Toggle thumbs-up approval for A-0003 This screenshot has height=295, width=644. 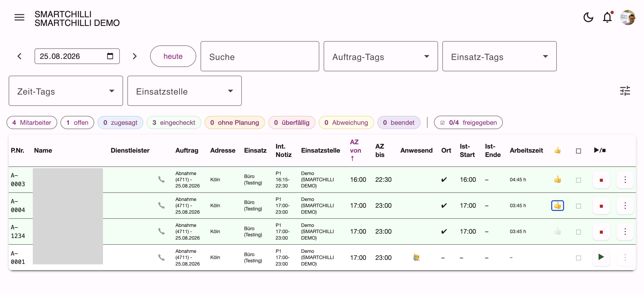coord(558,179)
